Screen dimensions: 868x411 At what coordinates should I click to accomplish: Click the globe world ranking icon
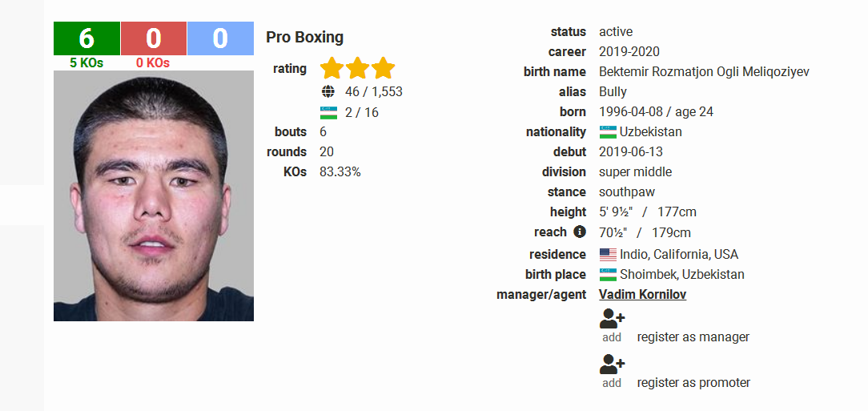pyautogui.click(x=328, y=91)
